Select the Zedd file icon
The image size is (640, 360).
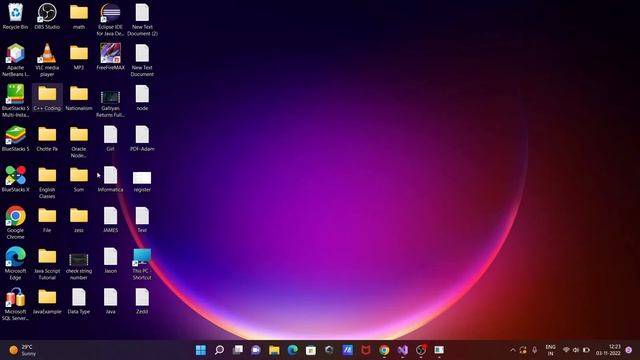(142, 301)
